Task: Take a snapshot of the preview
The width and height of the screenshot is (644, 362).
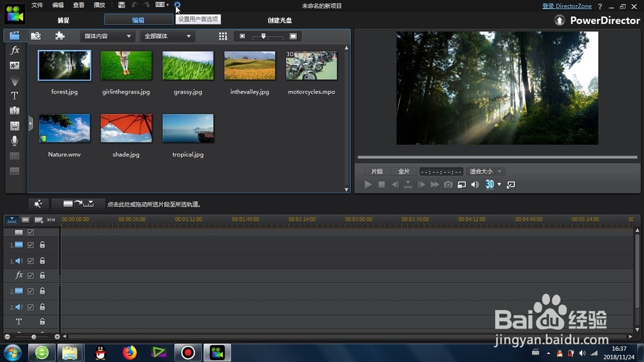Action: coord(448,184)
